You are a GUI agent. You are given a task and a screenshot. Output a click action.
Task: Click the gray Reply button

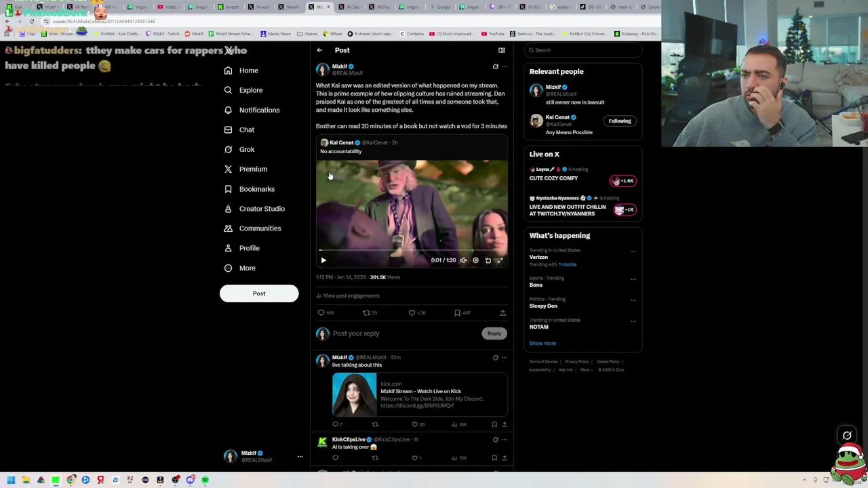click(x=494, y=333)
